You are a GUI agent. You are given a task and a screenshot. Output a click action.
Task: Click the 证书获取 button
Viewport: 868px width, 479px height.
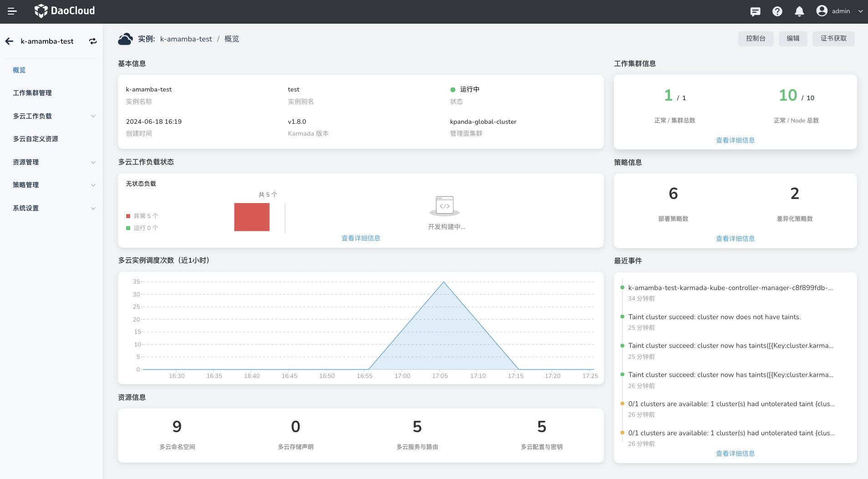[x=833, y=39]
